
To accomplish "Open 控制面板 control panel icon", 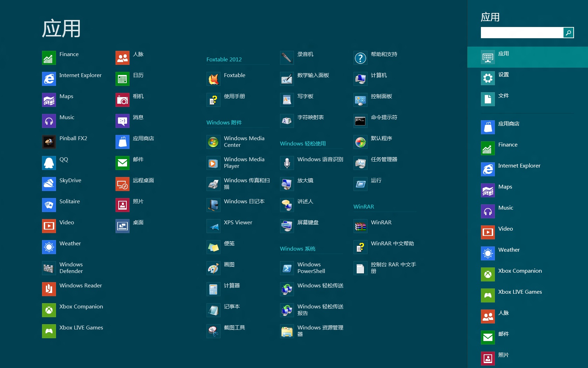I will [x=360, y=100].
